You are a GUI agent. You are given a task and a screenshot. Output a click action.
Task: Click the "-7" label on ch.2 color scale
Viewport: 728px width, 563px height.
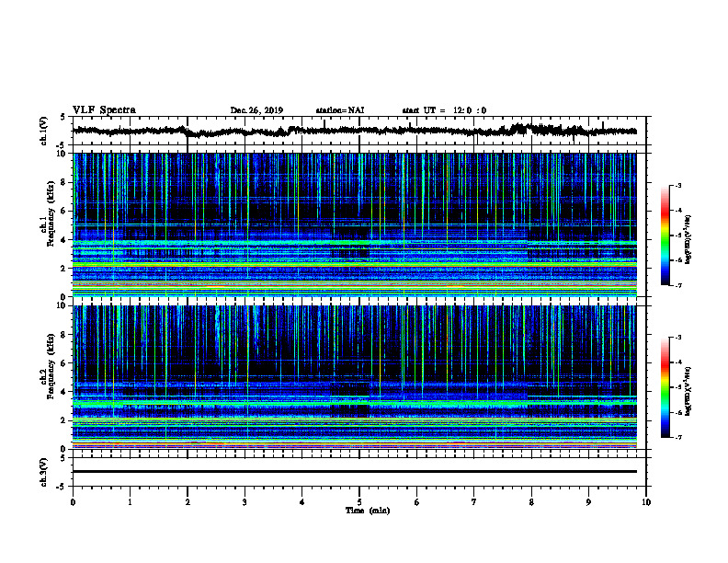678,438
